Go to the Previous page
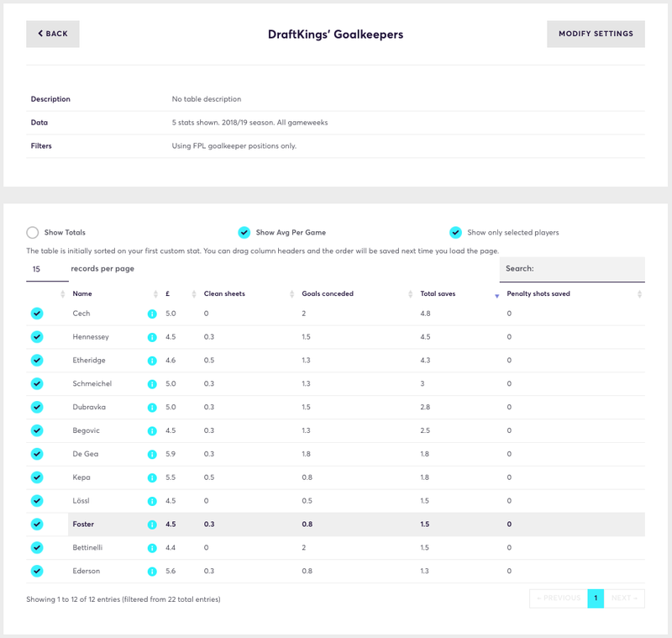Viewport: 672px width, 638px height. tap(559, 598)
